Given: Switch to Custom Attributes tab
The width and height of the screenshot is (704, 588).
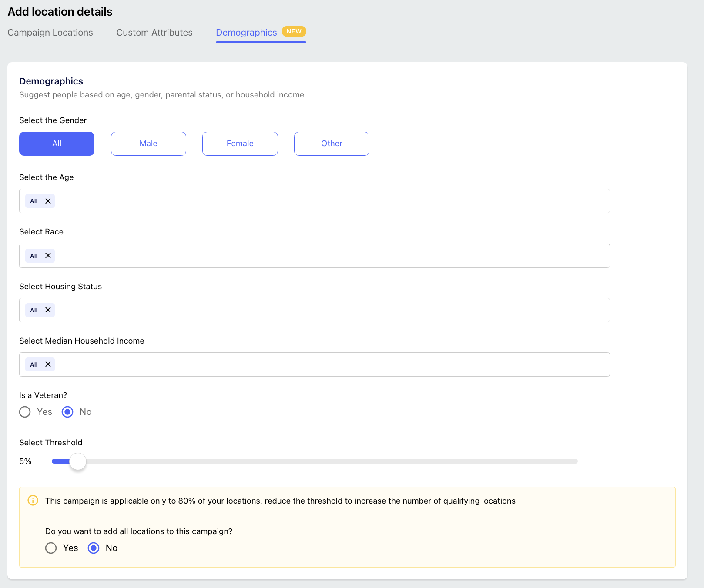Looking at the screenshot, I should pos(154,33).
